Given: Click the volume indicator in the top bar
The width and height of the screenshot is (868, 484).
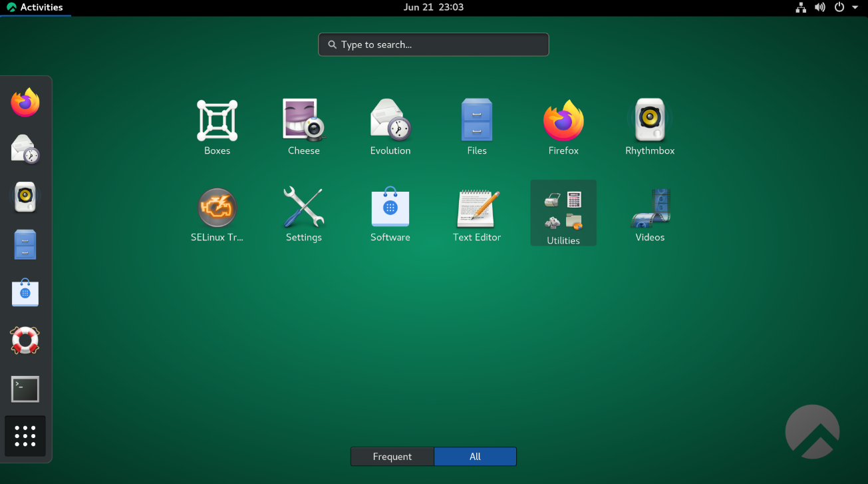Looking at the screenshot, I should [819, 7].
